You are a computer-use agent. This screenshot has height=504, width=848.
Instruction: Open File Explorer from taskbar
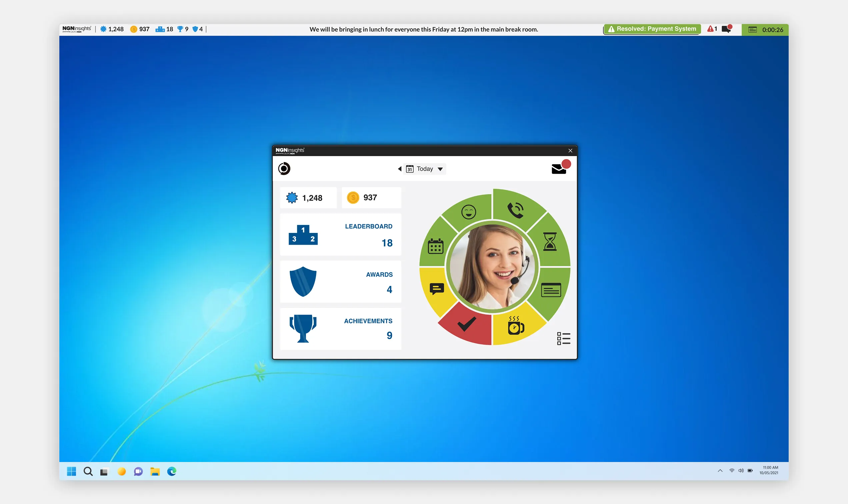155,471
